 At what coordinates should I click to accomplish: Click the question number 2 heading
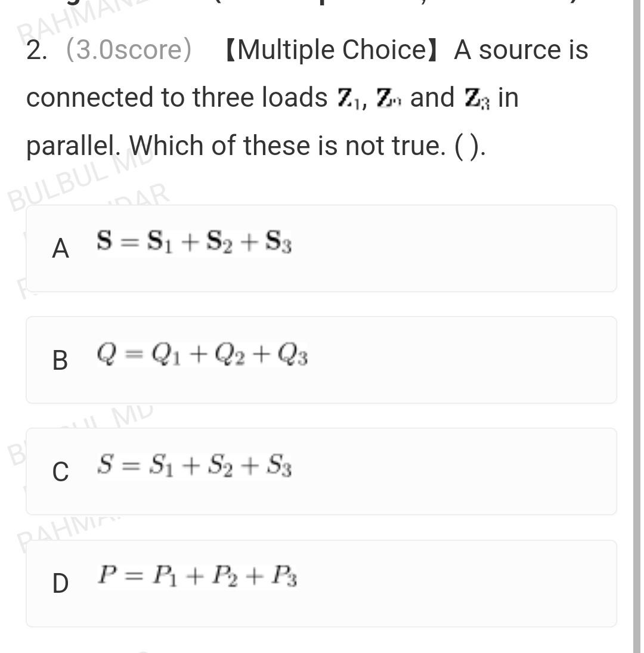36,50
